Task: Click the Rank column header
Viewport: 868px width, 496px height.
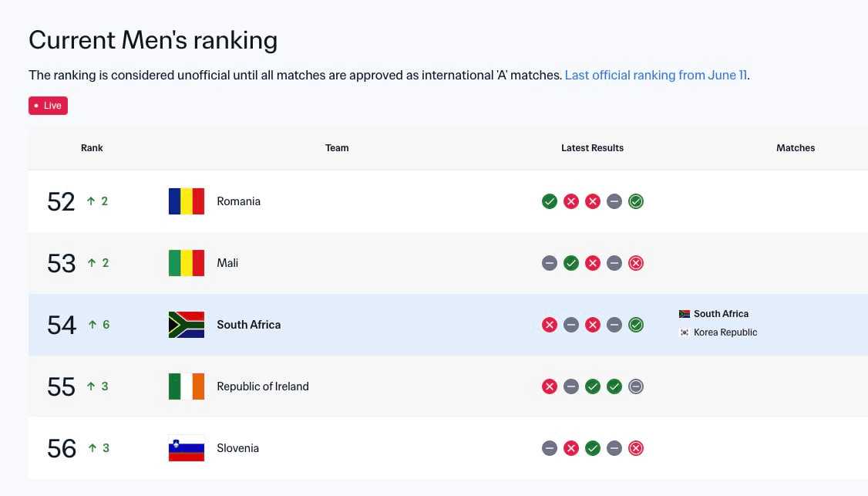Action: (92, 148)
